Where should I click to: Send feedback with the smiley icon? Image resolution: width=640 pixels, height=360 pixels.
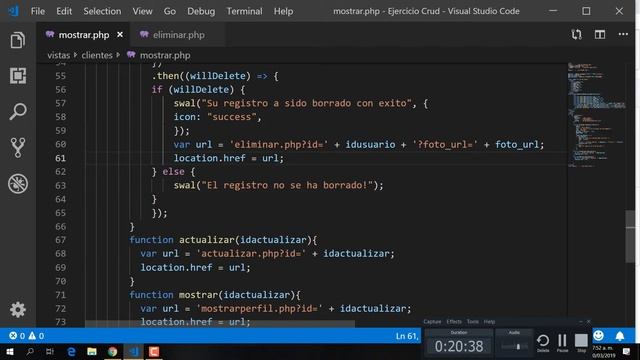[x=598, y=336]
